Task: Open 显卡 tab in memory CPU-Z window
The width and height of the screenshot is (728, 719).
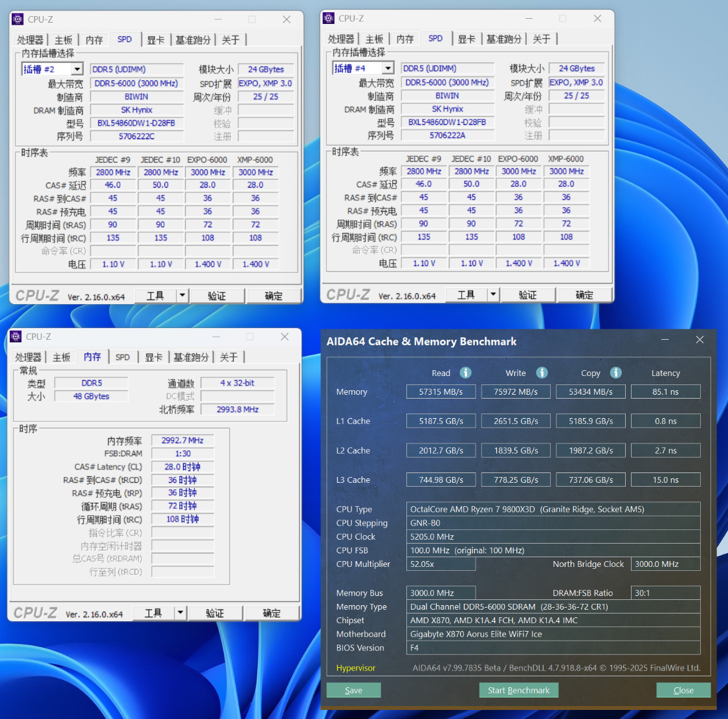Action: [153, 357]
